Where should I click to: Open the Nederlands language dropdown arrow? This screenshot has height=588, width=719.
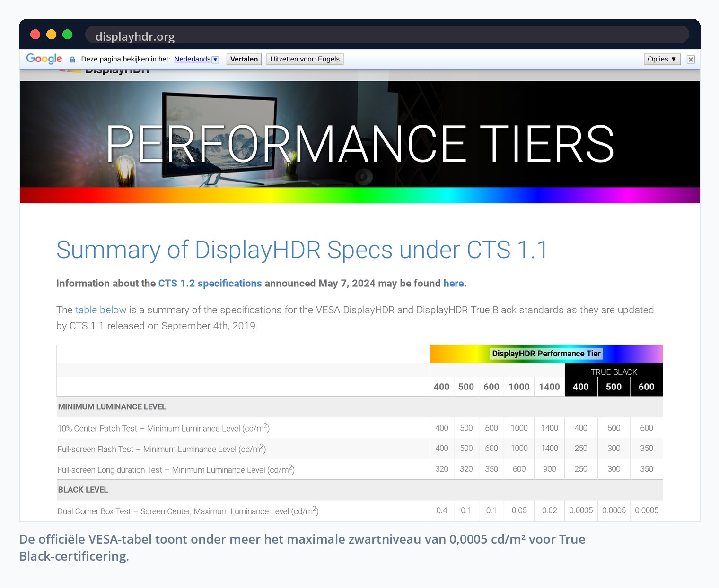[216, 60]
